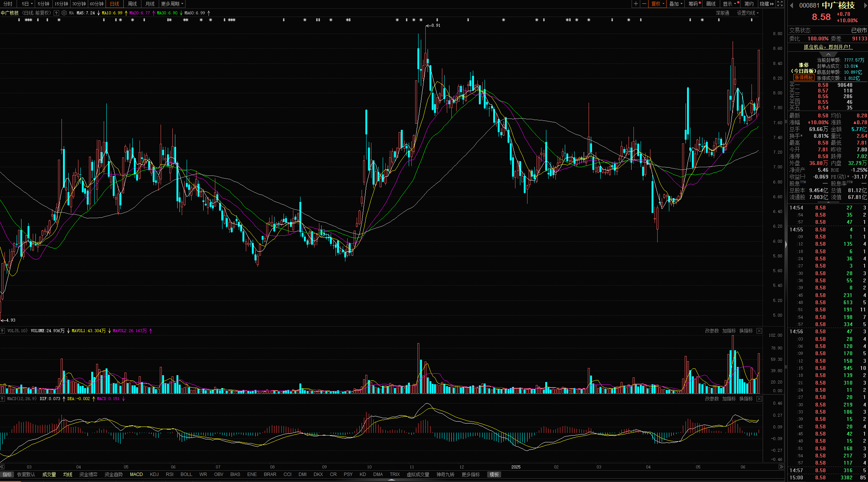This screenshot has width=868, height=482.
Task: Close the VOL indicator panel
Action: coord(759,331)
